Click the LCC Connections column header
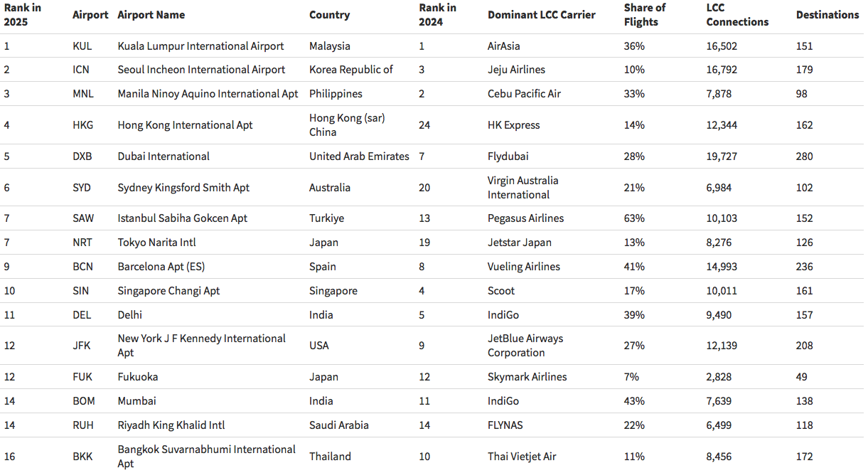 736,15
